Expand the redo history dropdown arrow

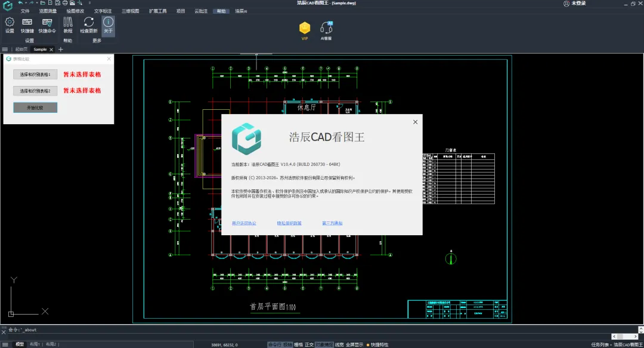click(36, 3)
